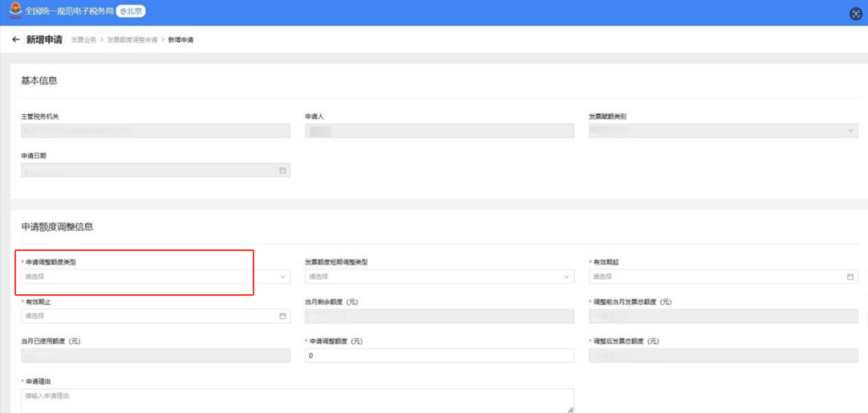The height and width of the screenshot is (413, 868).
Task: Click the 全国统一规范电子税务局 title
Action: pyautogui.click(x=68, y=12)
